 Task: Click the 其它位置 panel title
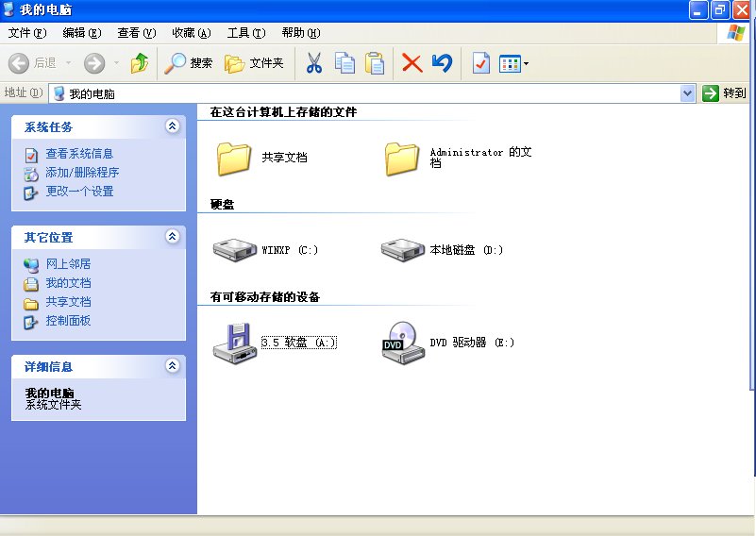48,238
